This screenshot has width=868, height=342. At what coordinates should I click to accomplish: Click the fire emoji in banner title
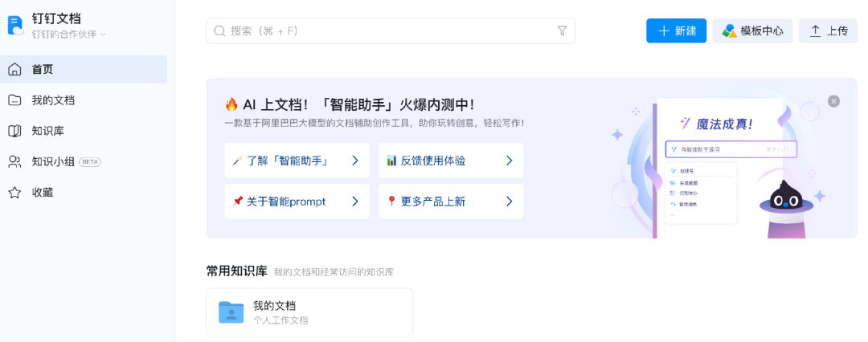(x=231, y=104)
